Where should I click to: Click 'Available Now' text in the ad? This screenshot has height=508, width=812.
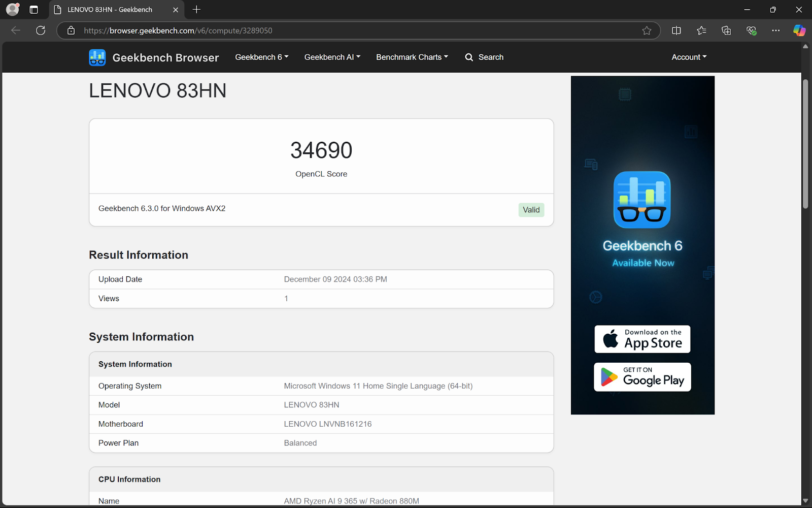pyautogui.click(x=643, y=263)
